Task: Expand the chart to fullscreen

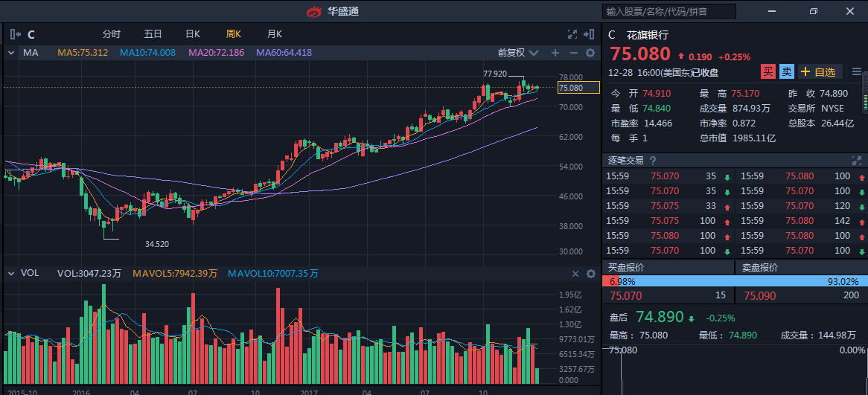Action: pos(572,34)
